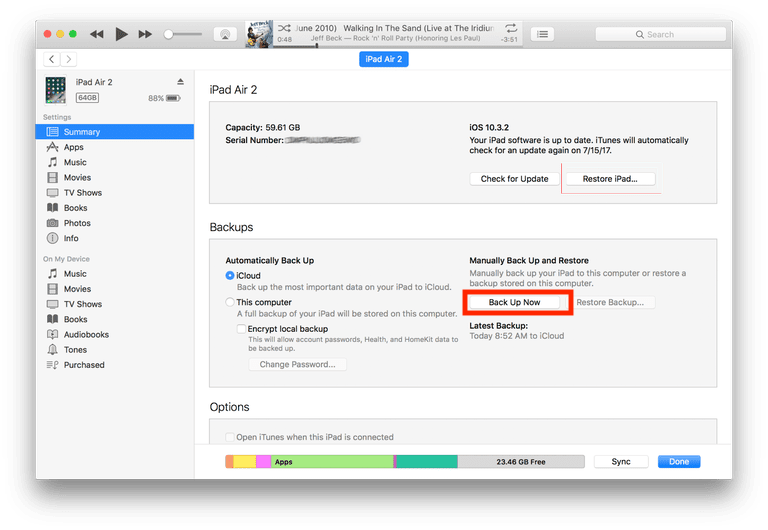Viewport: 768px width, 530px height.
Task: Click the green Apps segment in storage bar
Action: point(332,461)
